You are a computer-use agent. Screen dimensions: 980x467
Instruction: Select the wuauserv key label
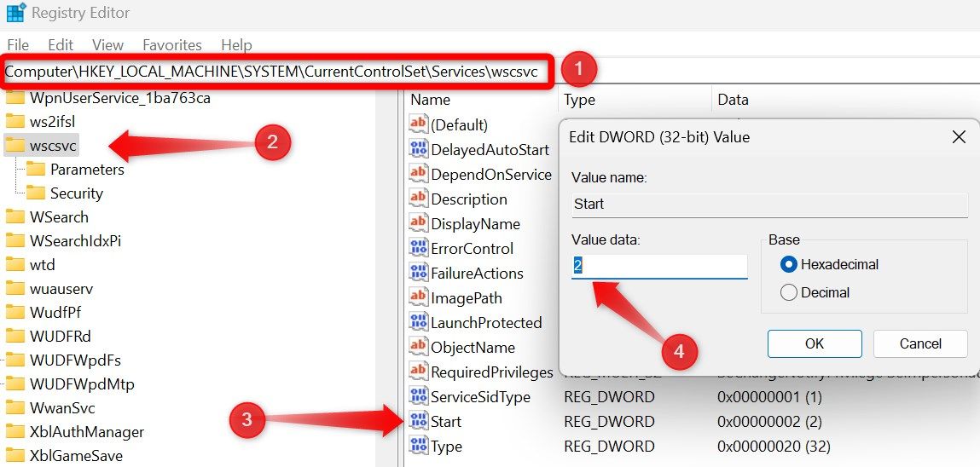(61, 289)
